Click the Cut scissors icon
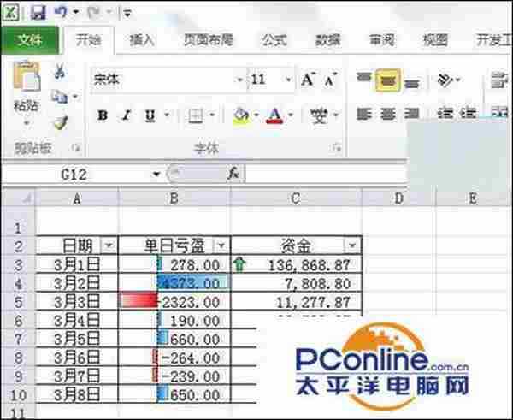The width and height of the screenshot is (513, 420). pyautogui.click(x=60, y=71)
